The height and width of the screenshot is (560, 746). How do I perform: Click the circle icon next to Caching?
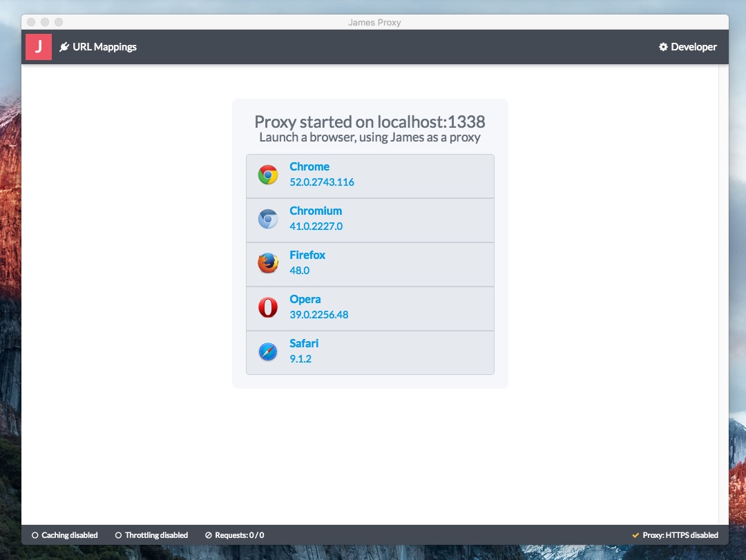point(35,535)
